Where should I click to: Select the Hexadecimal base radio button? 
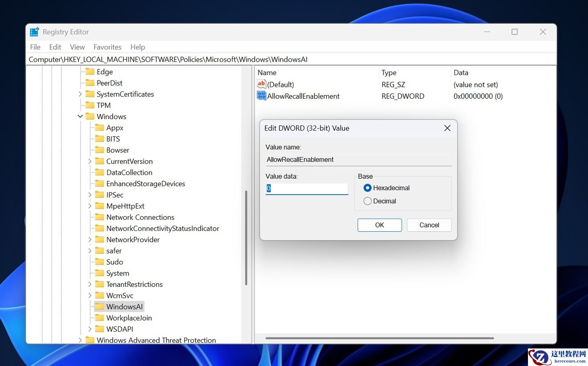[367, 188]
